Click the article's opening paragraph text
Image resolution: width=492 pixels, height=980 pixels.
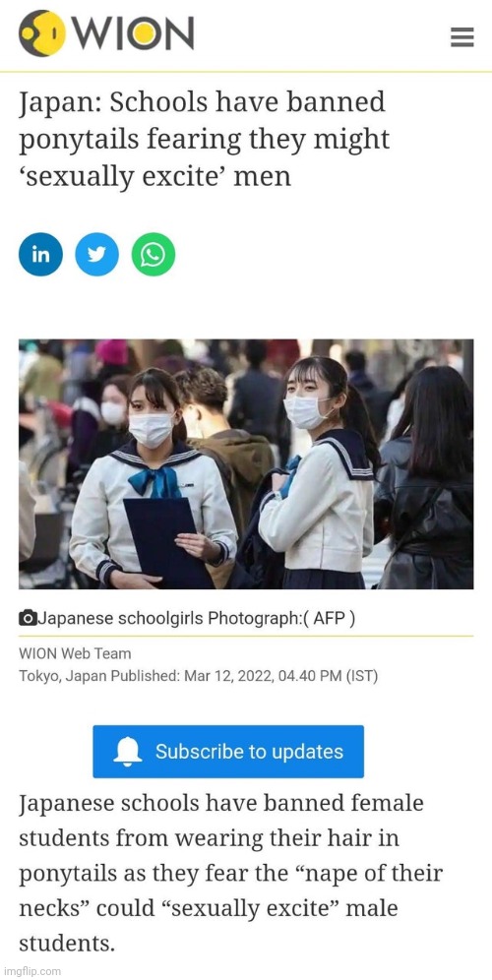tap(230, 873)
